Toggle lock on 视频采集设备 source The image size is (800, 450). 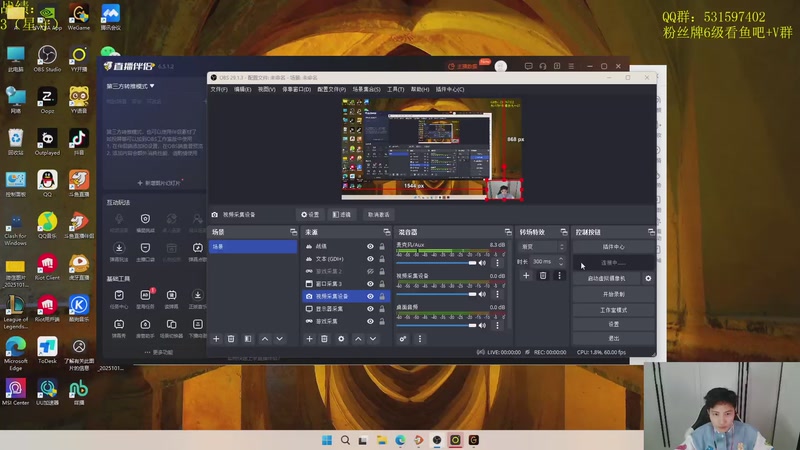point(382,296)
